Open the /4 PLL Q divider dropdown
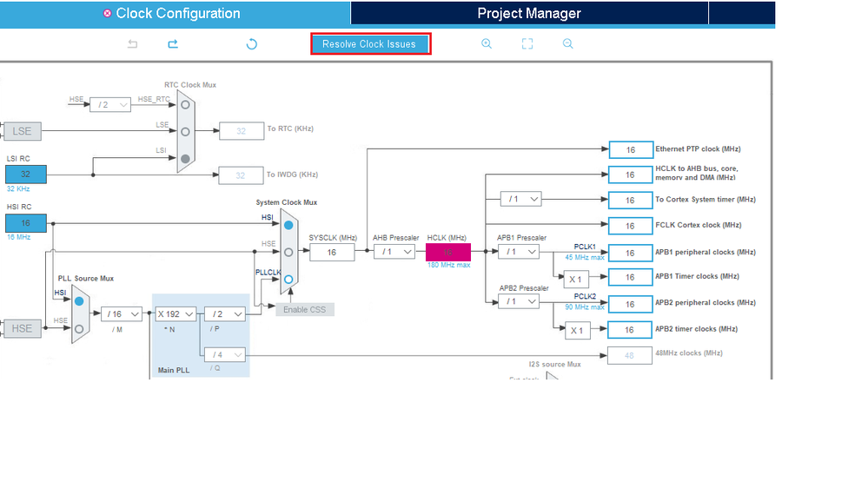The image size is (868, 488). tap(225, 354)
